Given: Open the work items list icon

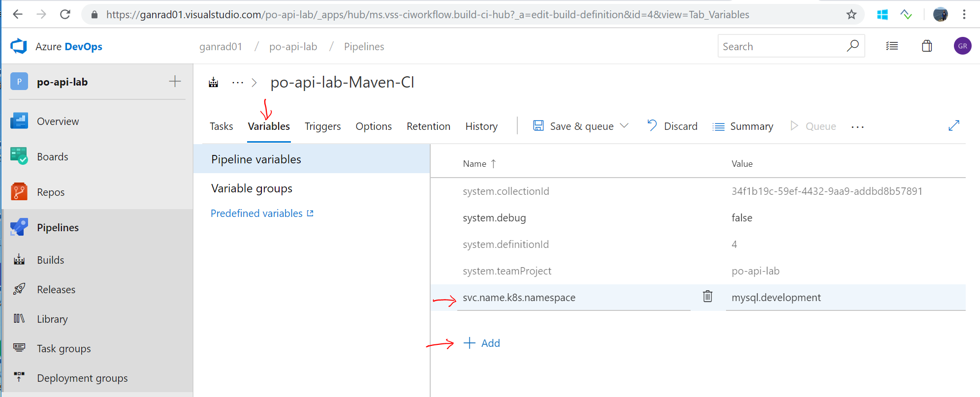Looking at the screenshot, I should [892, 46].
